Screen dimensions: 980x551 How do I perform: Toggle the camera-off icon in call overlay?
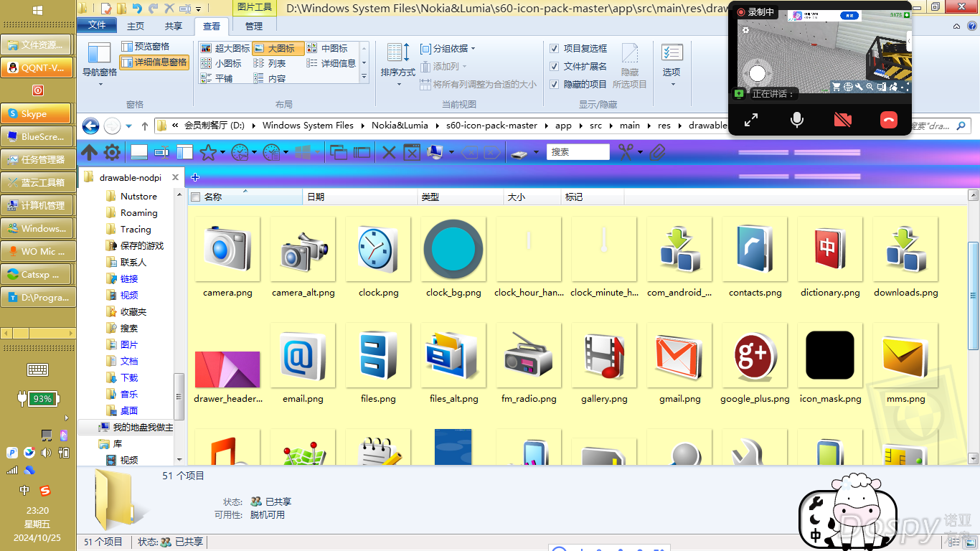843,120
